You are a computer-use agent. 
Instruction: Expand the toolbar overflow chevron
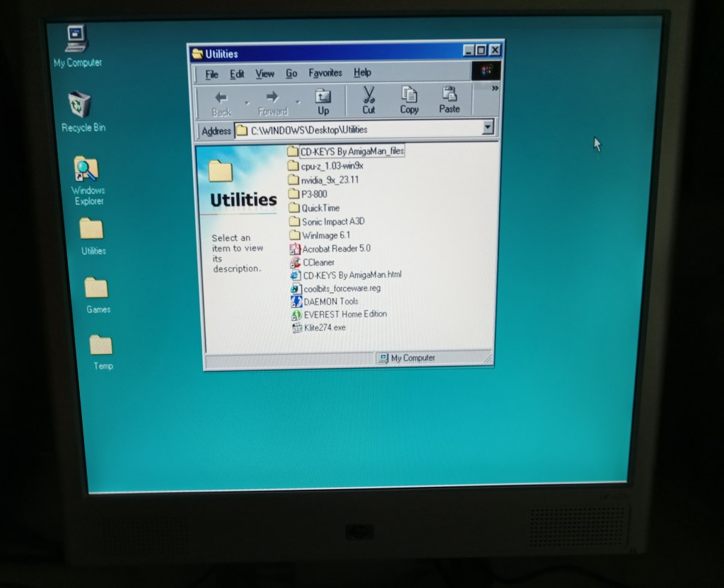pos(495,88)
